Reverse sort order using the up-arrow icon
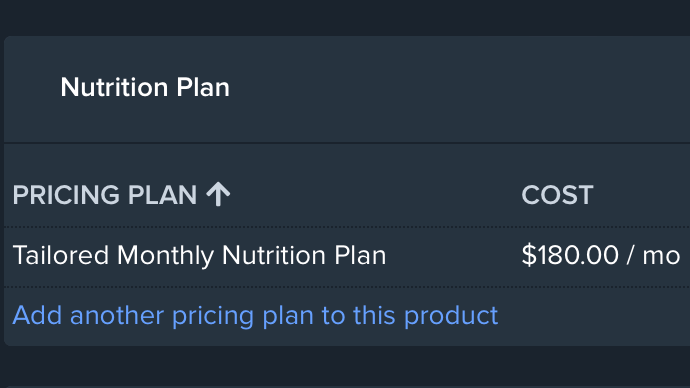This screenshot has width=690, height=388. [x=218, y=194]
